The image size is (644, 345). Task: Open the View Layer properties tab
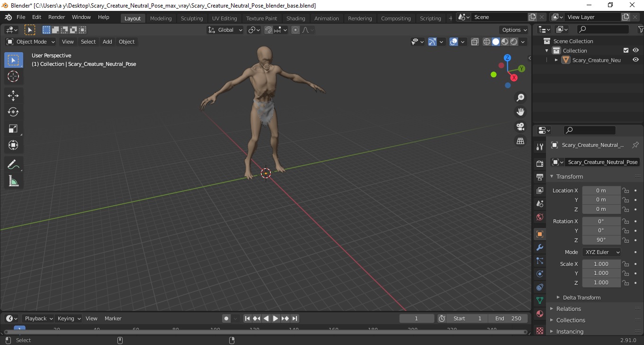[540, 191]
